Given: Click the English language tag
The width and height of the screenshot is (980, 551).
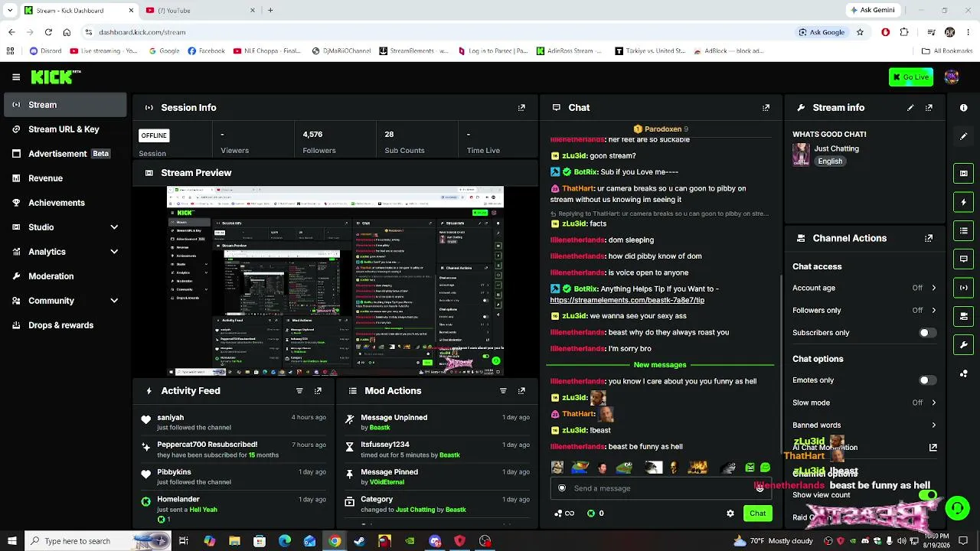Looking at the screenshot, I should [x=830, y=161].
